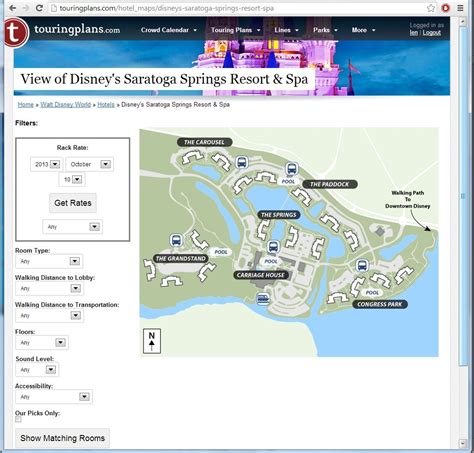Open More menu
This screenshot has width=474, height=453.
363,30
